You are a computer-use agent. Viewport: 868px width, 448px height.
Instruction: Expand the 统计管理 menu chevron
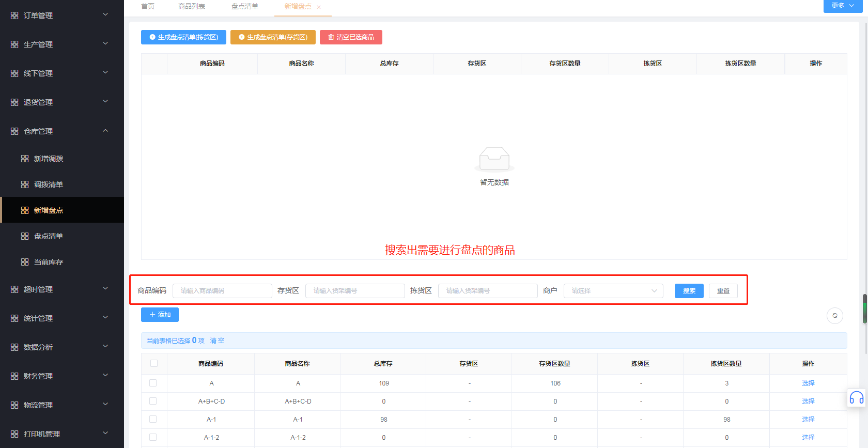[105, 317]
